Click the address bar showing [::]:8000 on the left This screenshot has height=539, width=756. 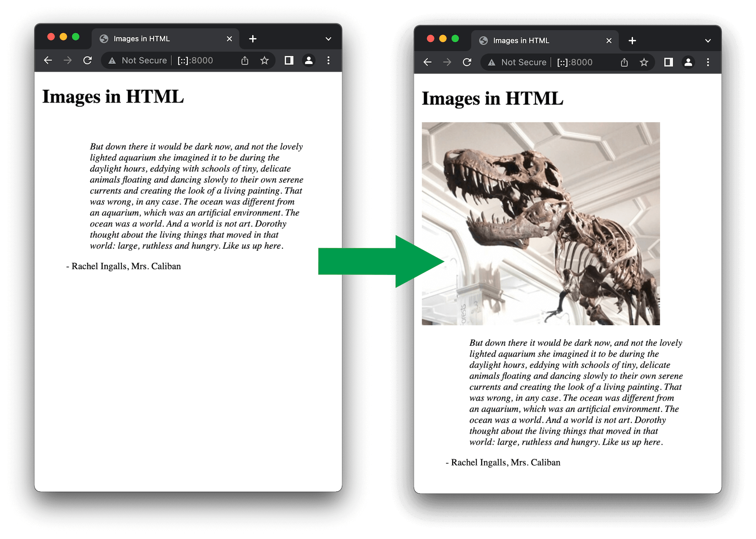click(195, 60)
